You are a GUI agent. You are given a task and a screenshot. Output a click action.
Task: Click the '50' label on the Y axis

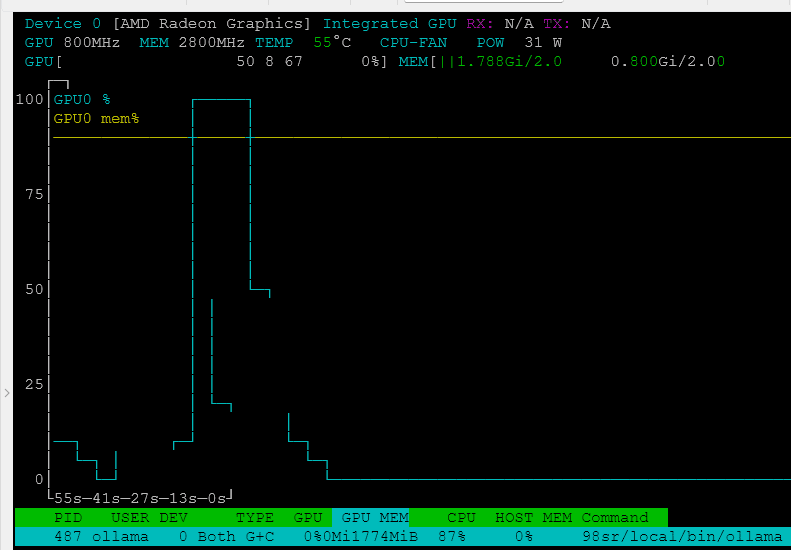pos(34,290)
